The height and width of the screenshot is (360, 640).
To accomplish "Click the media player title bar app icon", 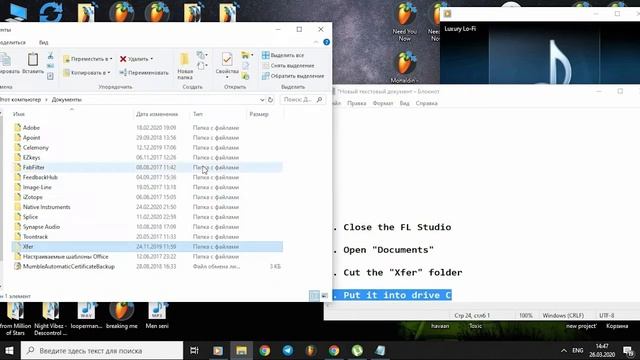I will [447, 13].
